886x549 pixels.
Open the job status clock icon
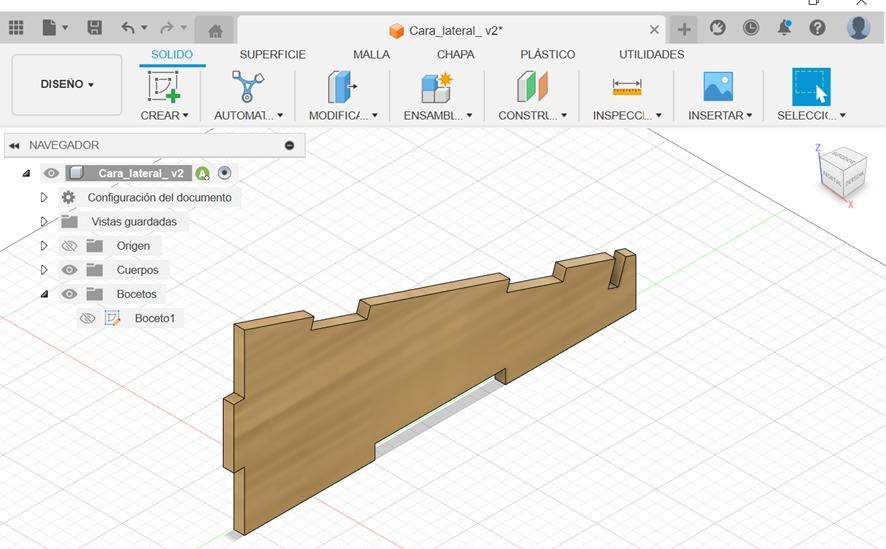coord(751,28)
